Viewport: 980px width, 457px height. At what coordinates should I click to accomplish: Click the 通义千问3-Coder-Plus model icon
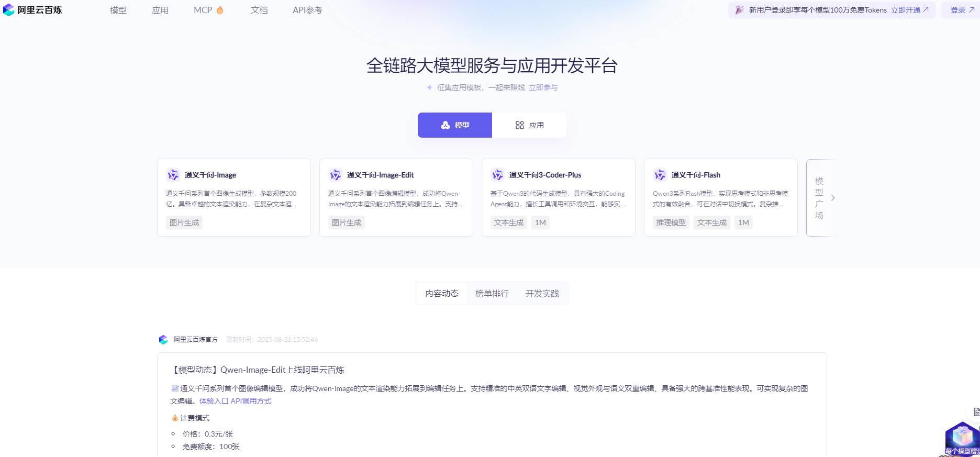click(498, 175)
